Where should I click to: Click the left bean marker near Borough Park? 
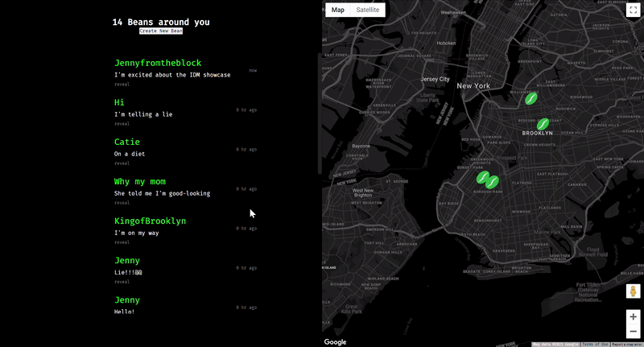[x=482, y=177]
